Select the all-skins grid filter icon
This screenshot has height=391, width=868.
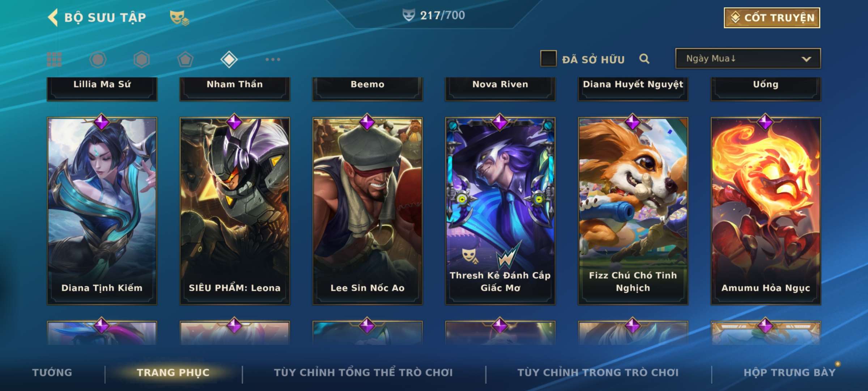point(54,59)
